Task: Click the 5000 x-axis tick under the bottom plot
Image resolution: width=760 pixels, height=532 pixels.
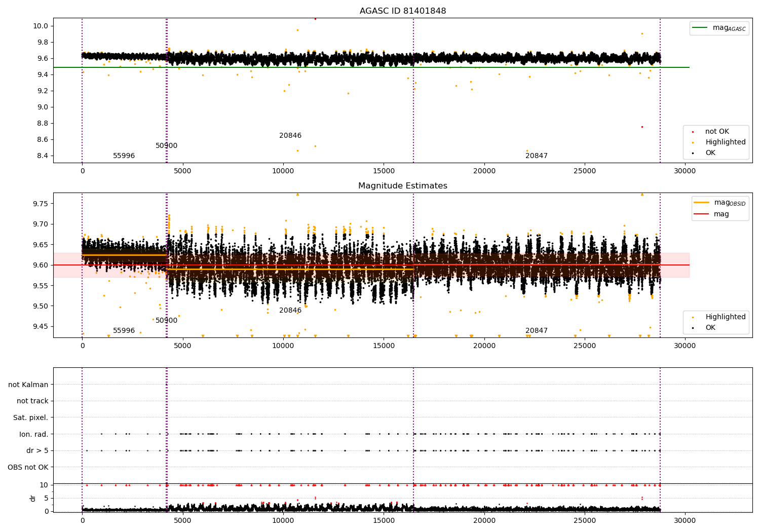Action: click(182, 520)
